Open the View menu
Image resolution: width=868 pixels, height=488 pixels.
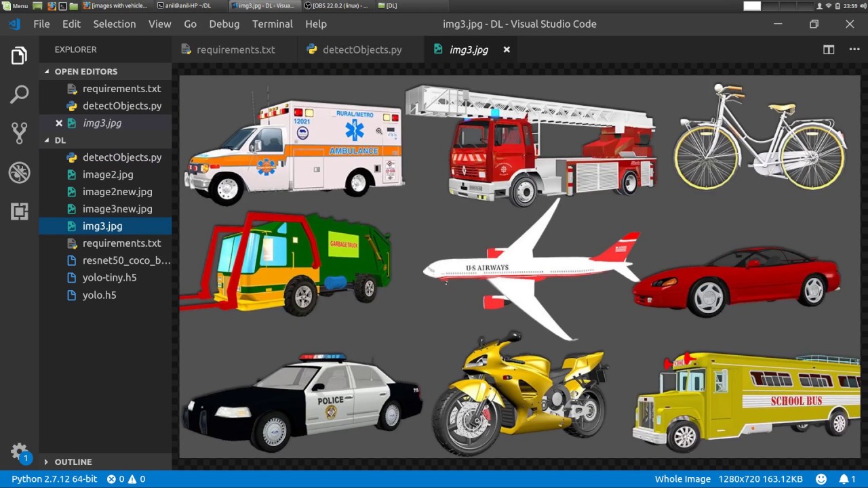tap(159, 24)
